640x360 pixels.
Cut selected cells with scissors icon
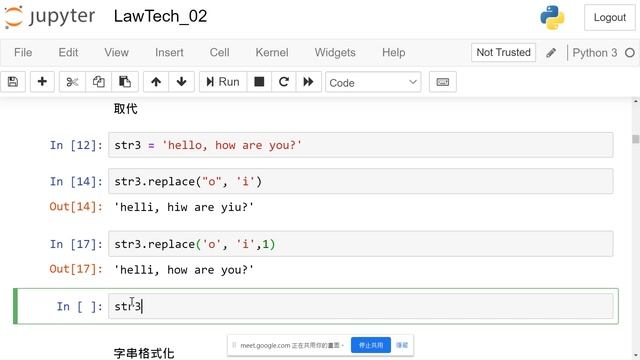(72, 82)
